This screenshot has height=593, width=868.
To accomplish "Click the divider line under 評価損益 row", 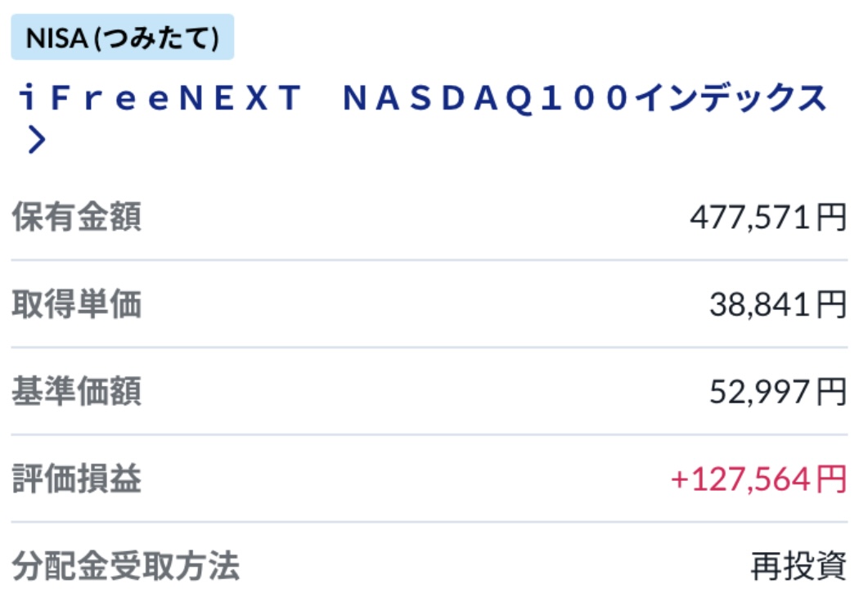I will coord(429,522).
